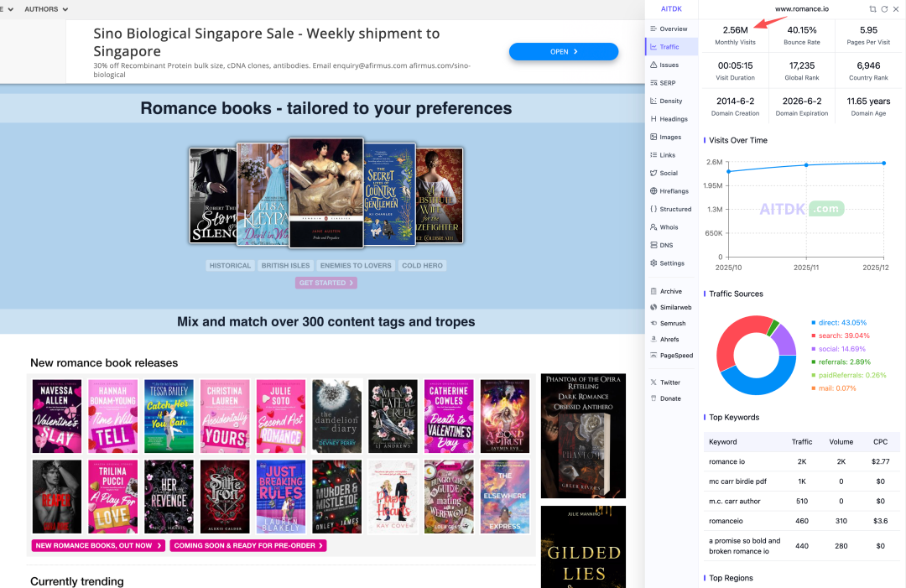Click the Social bird icon in sidebar
This screenshot has width=906, height=588.
pos(653,173)
